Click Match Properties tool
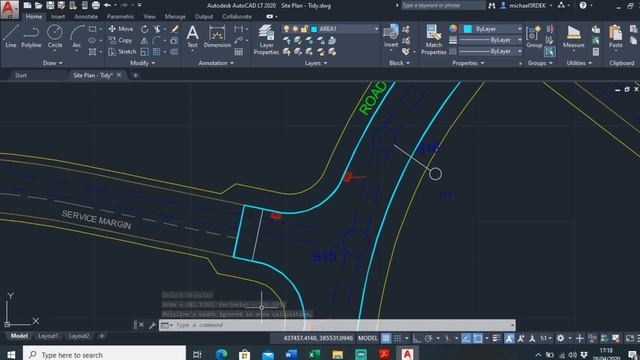The width and height of the screenshot is (640, 360). point(433,39)
